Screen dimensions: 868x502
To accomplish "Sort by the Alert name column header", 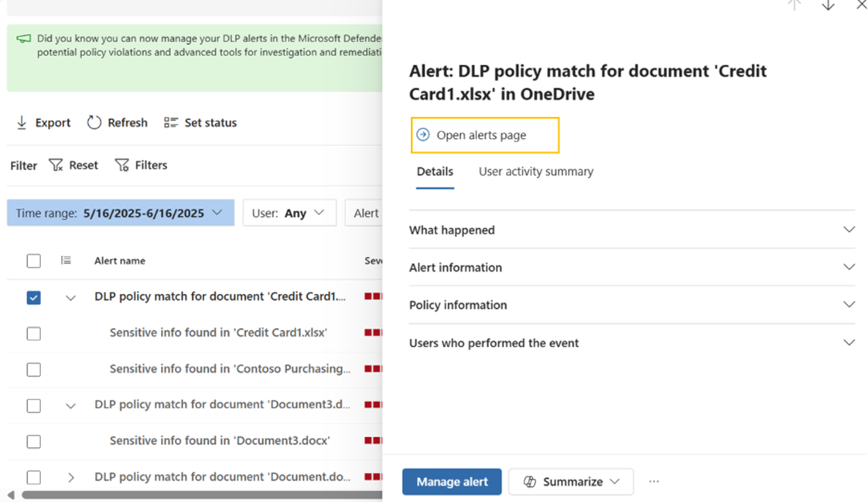I will tap(120, 261).
